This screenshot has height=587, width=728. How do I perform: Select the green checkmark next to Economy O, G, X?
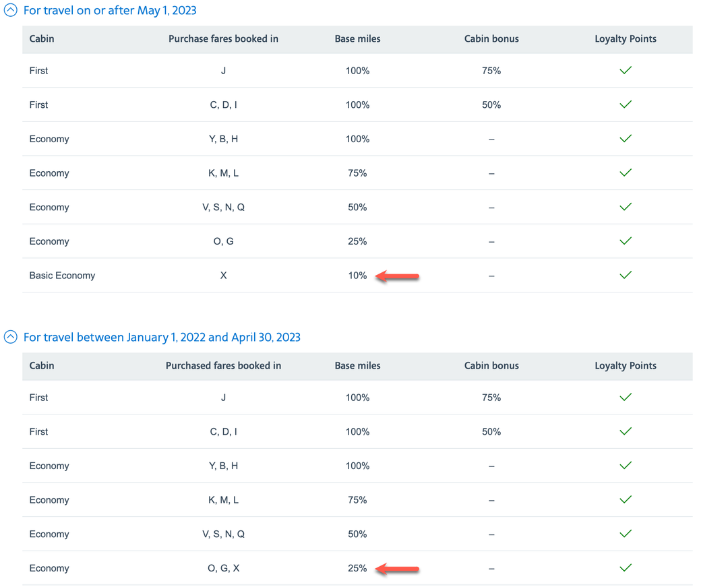625,567
